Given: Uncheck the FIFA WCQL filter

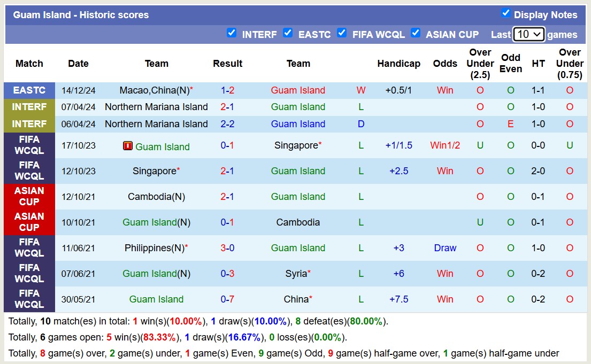Looking at the screenshot, I should coord(342,33).
